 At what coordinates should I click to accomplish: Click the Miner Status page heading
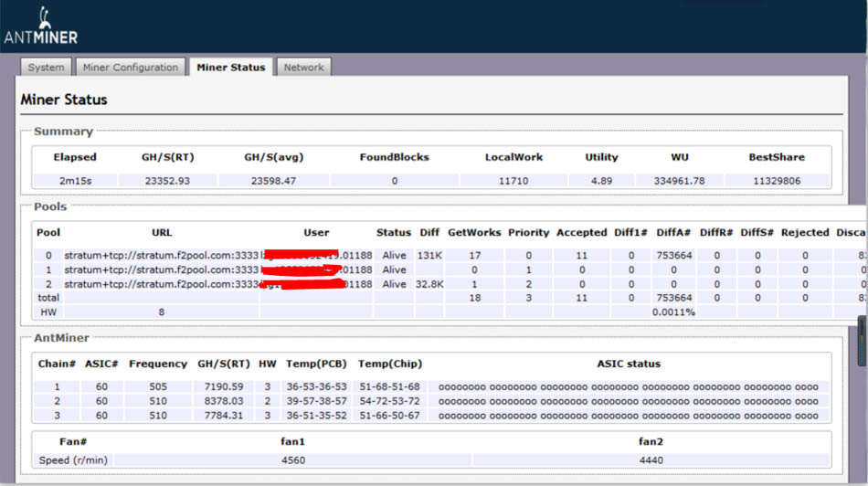coord(64,100)
